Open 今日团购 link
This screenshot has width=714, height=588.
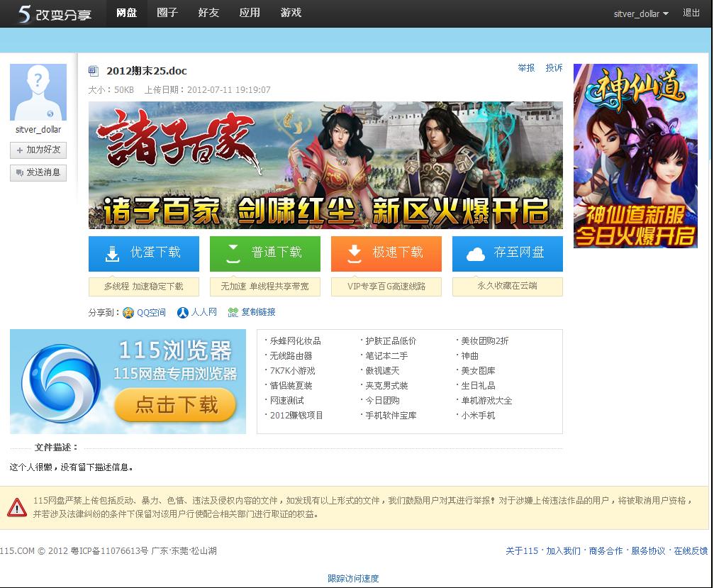click(x=382, y=400)
